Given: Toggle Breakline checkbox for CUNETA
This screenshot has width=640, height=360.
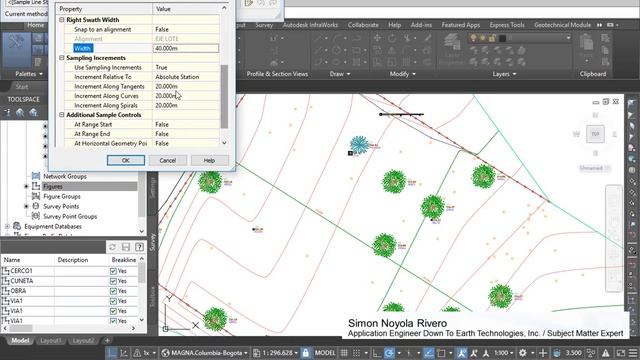Looking at the screenshot, I should [x=113, y=281].
